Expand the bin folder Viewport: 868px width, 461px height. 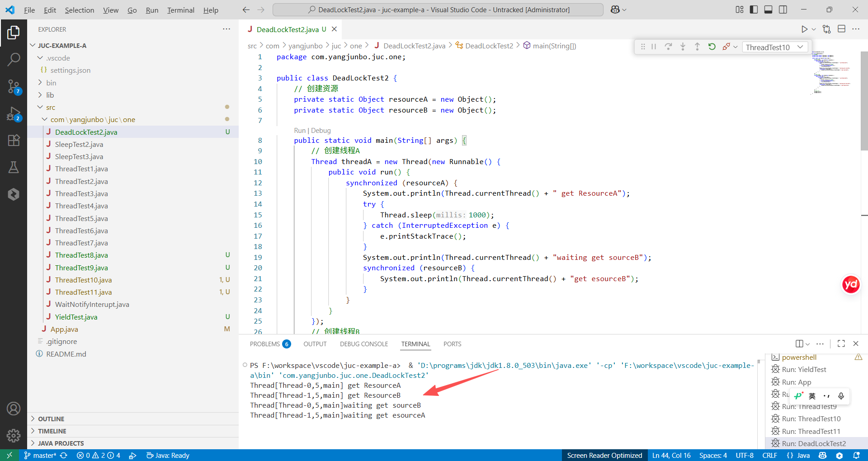click(51, 83)
